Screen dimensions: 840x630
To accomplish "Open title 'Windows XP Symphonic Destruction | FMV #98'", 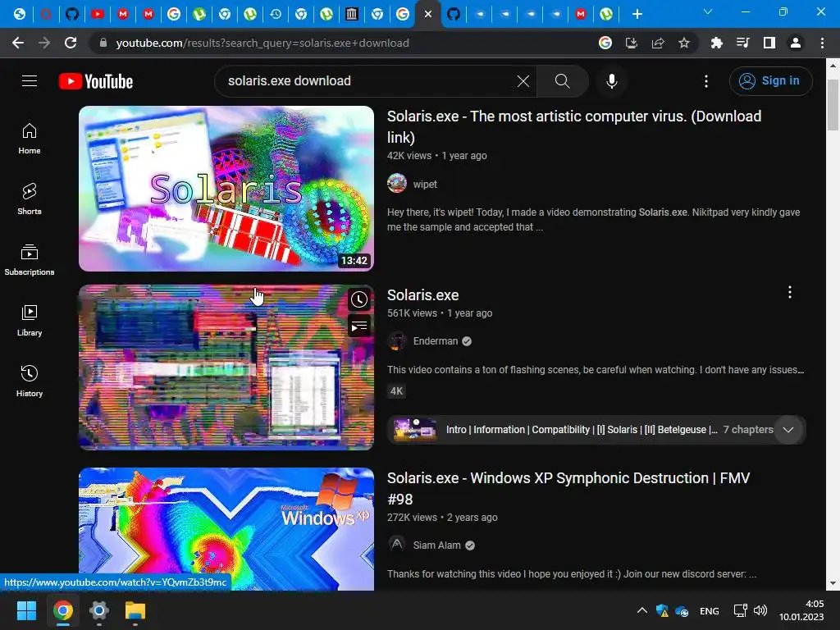I will click(568, 489).
